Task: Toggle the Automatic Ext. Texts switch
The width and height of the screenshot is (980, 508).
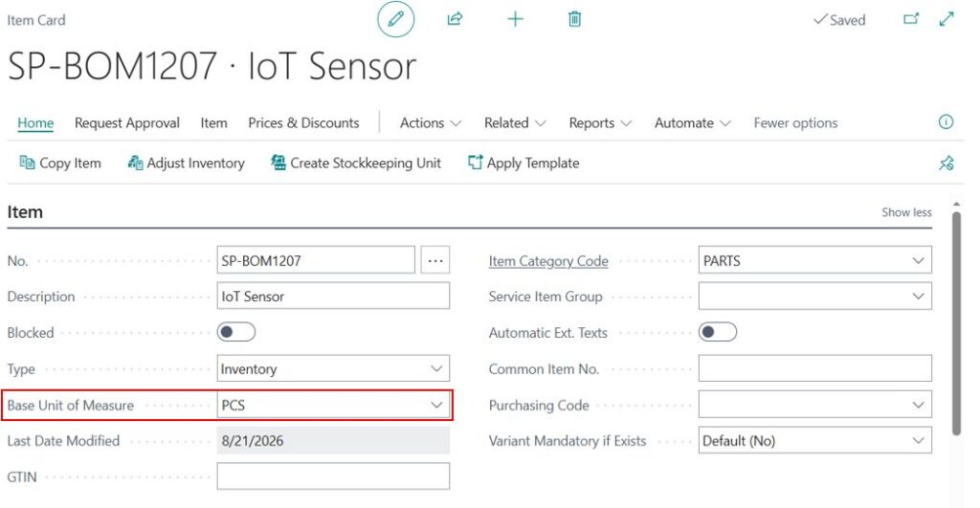Action: point(718,332)
